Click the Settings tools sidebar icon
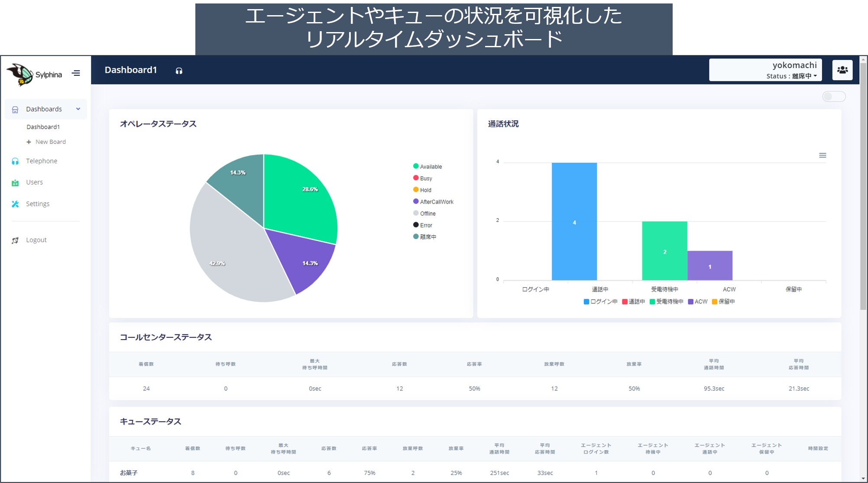 click(15, 204)
